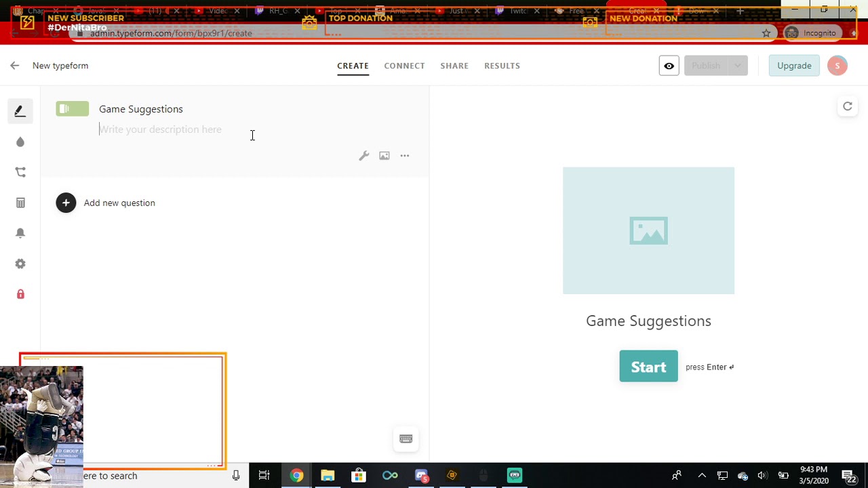Viewport: 868px width, 488px height.
Task: Click the browser address bar URL
Action: tap(171, 33)
